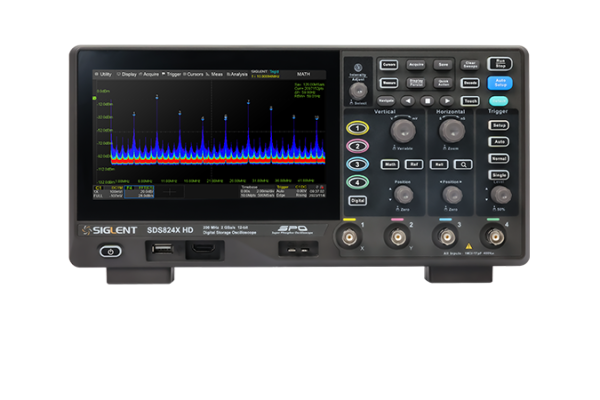The height and width of the screenshot is (400, 600).
Task: Open the Cursors menu in the top bar
Action: (193, 73)
